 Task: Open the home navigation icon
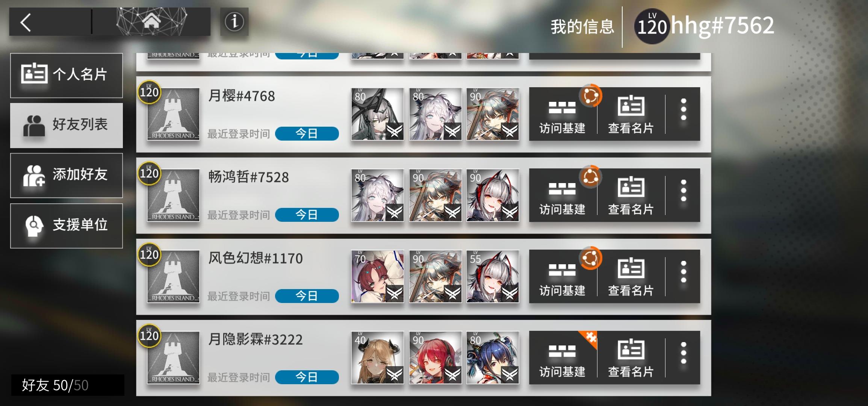click(x=151, y=22)
